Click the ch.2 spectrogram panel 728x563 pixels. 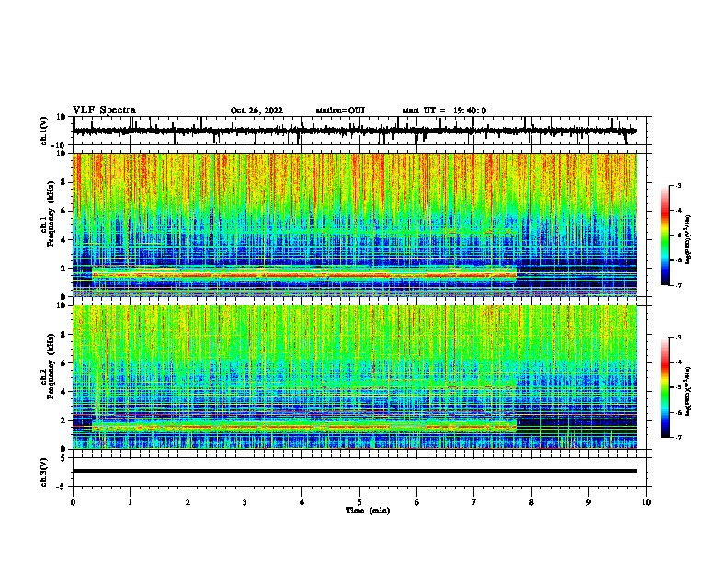tap(354, 377)
